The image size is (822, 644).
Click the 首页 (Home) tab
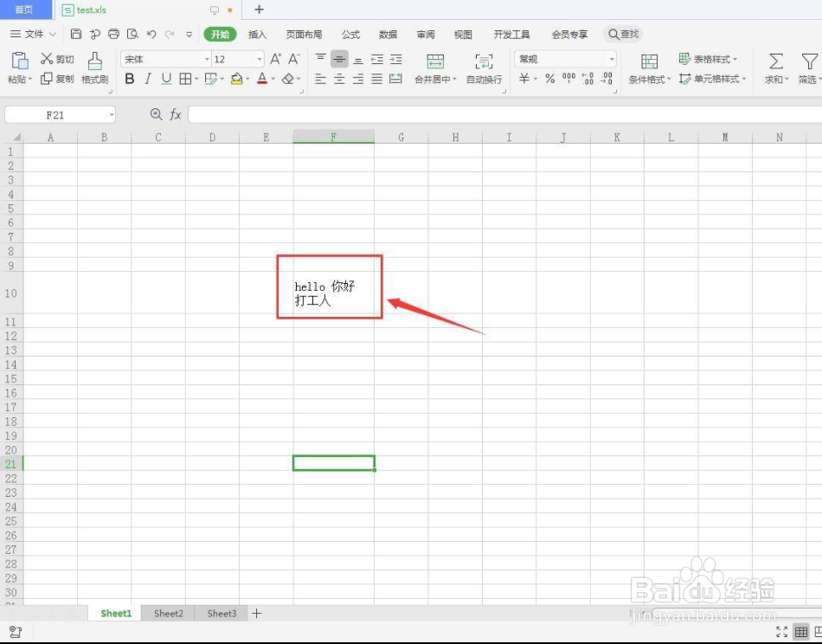coord(24,10)
